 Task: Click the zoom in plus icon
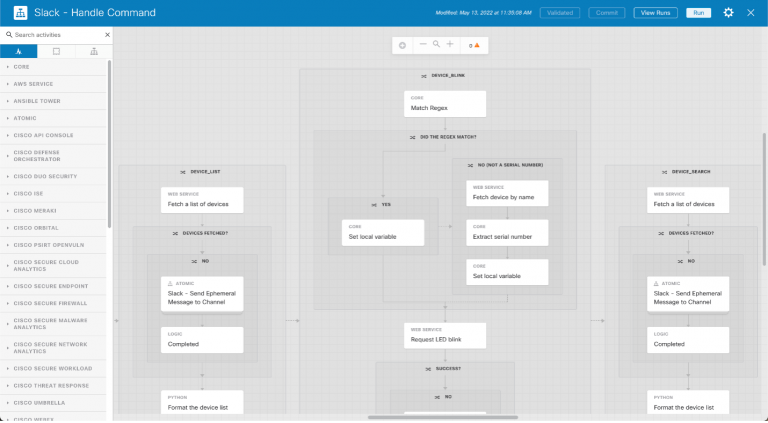tap(450, 45)
